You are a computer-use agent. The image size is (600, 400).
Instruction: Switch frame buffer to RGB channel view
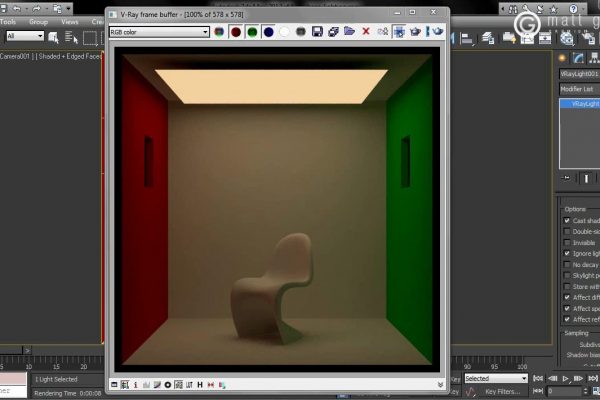[219, 32]
